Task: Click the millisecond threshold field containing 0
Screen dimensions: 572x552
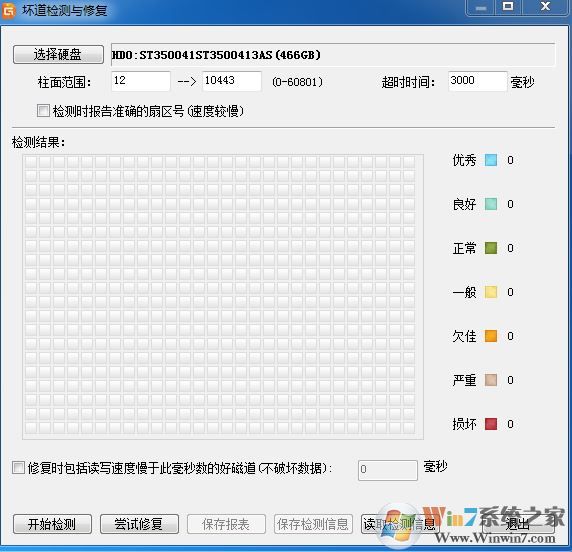Action: (388, 470)
